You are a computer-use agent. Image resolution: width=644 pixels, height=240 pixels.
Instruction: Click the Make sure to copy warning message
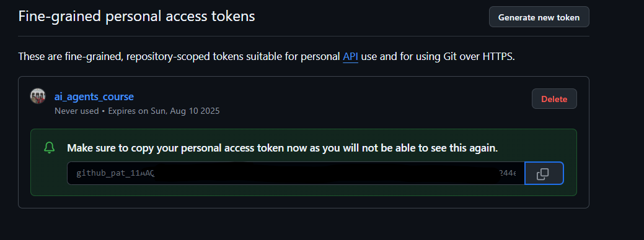283,148
